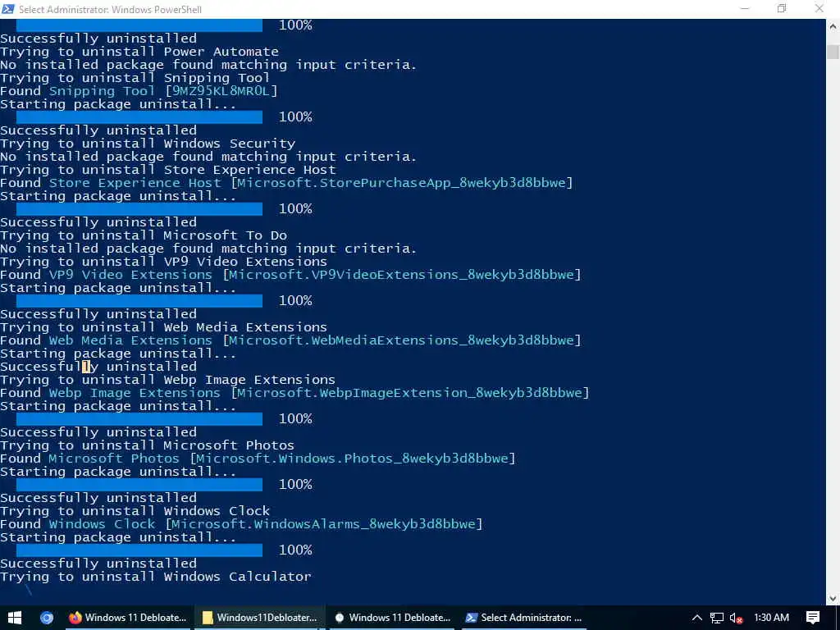Viewport: 840px width, 630px height.
Task: Click Microsoft.VP9VideoExtensions_8wekyb3d8bbwe identifier
Action: click(x=401, y=275)
